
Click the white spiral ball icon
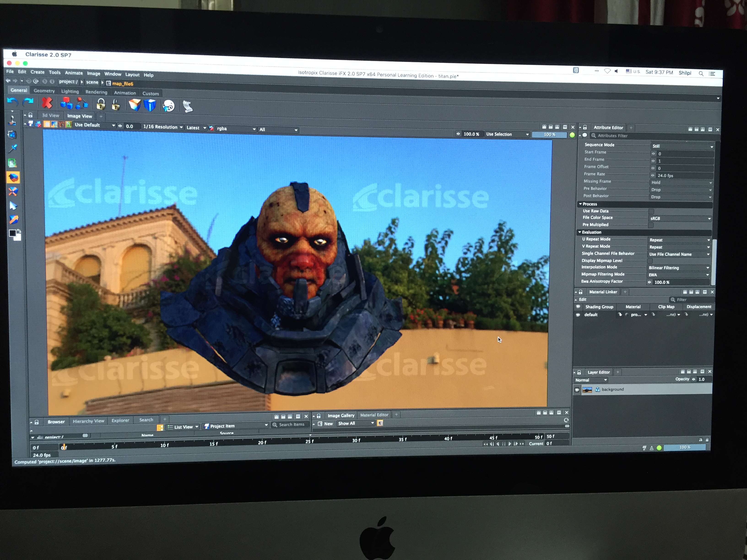point(168,106)
